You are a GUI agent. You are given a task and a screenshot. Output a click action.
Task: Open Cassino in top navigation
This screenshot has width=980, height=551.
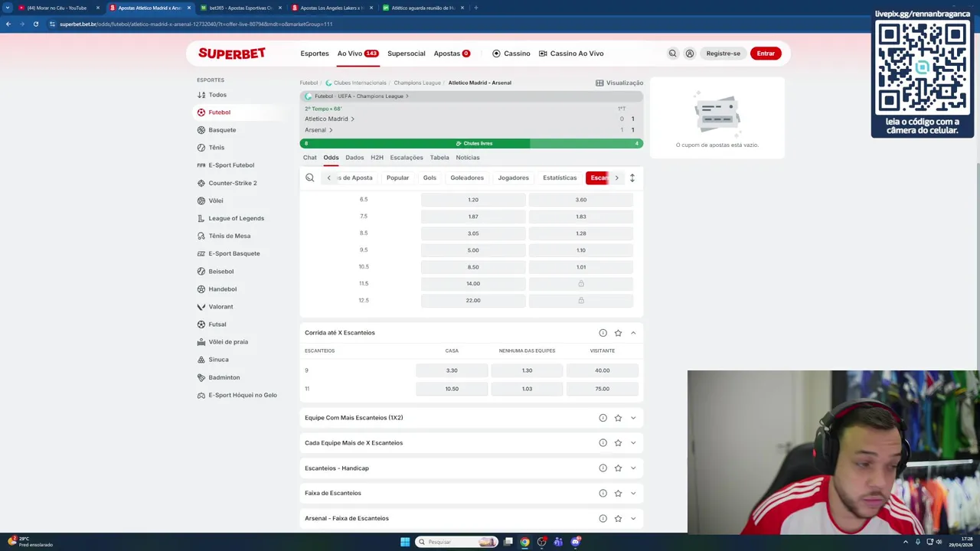[x=511, y=54]
